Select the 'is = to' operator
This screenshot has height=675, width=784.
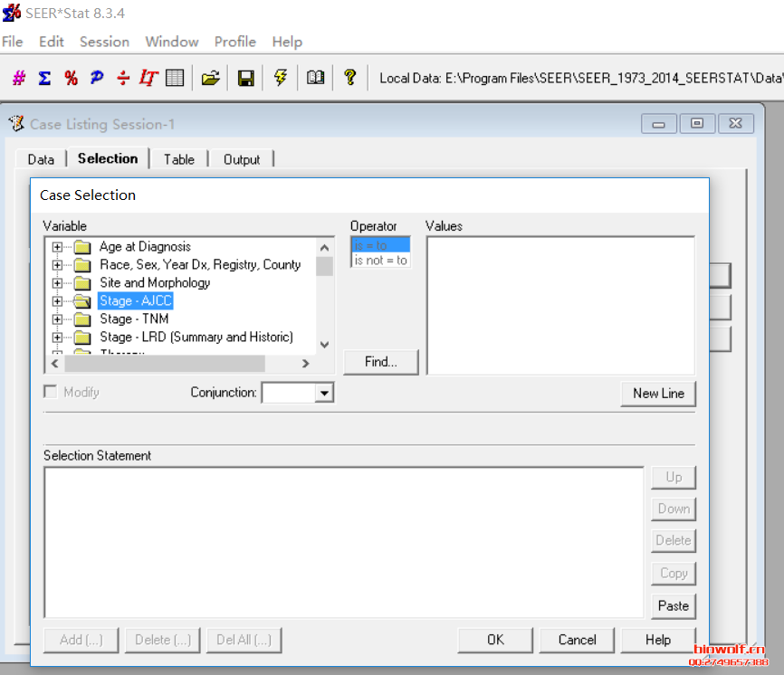pyautogui.click(x=381, y=245)
